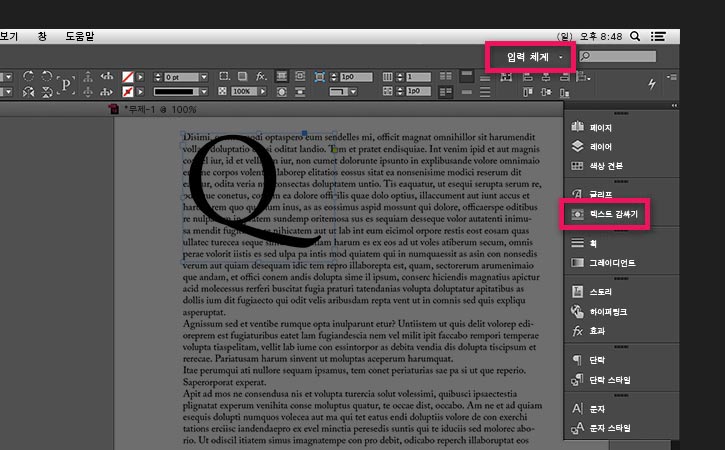Click the align horizontal centers icon
This screenshot has height=450, width=725.
(x=546, y=77)
